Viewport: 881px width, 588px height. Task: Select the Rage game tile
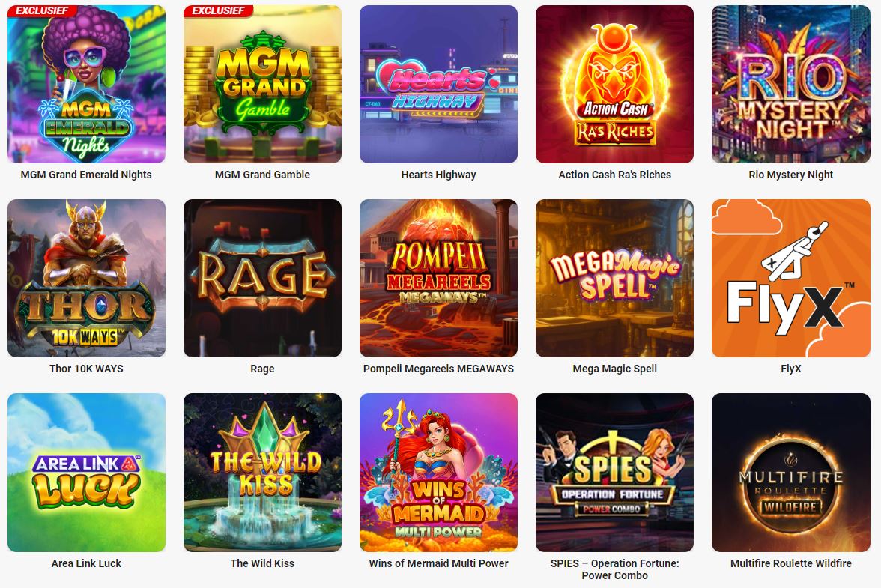(x=262, y=278)
